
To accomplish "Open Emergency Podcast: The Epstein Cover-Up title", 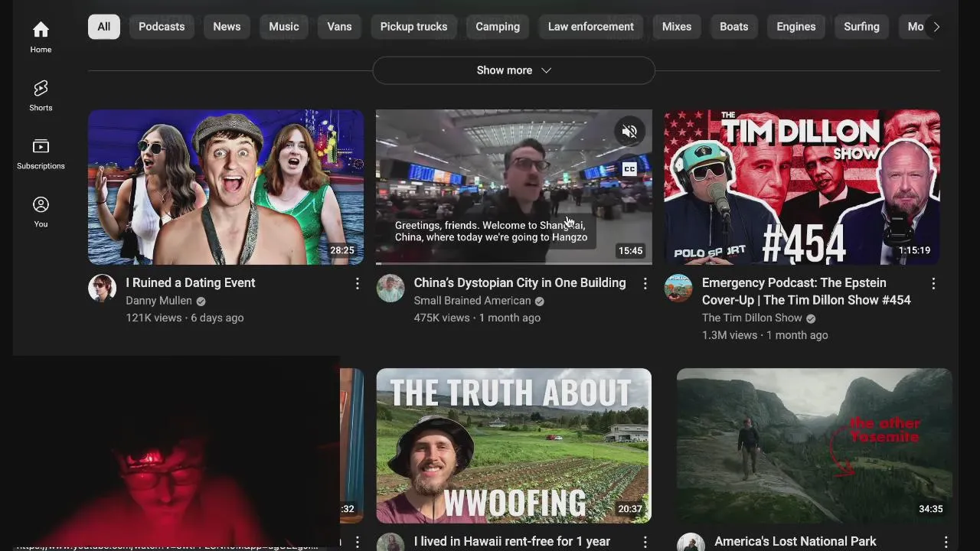I will click(806, 292).
